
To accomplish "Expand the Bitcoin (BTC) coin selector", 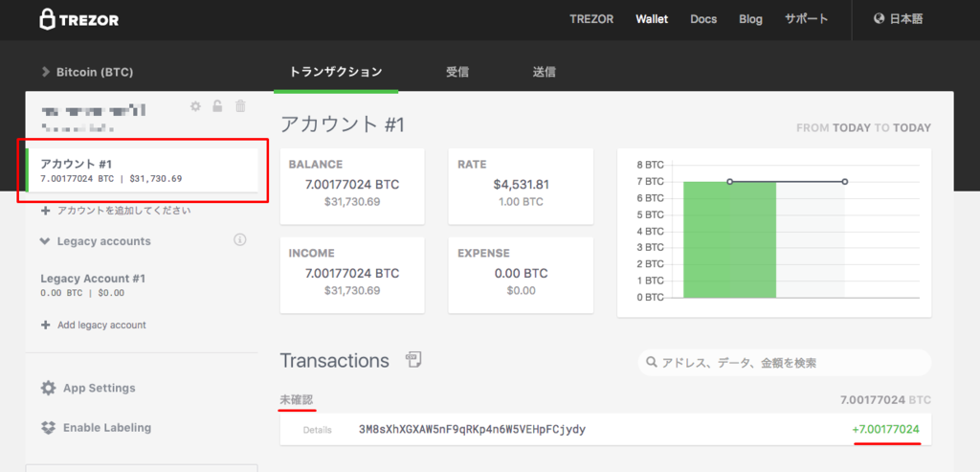I will click(87, 72).
